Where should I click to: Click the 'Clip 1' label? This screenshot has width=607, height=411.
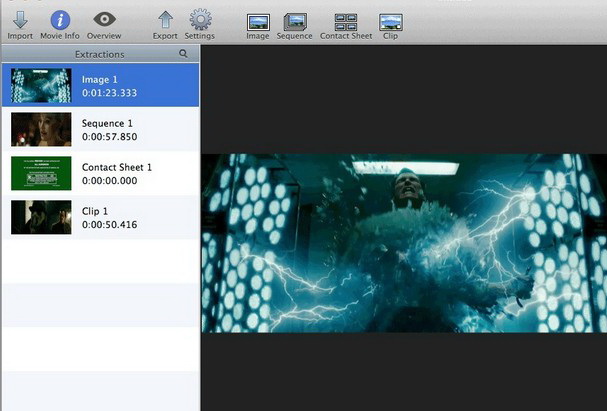95,211
